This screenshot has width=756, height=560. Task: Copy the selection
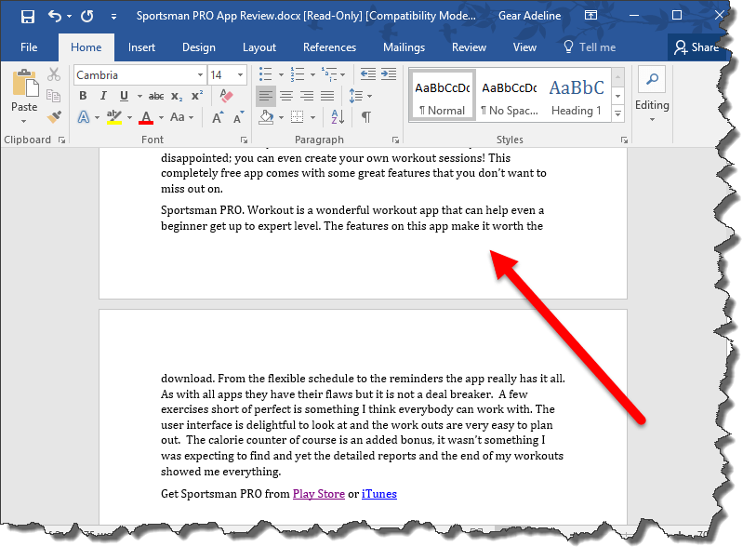[54, 96]
